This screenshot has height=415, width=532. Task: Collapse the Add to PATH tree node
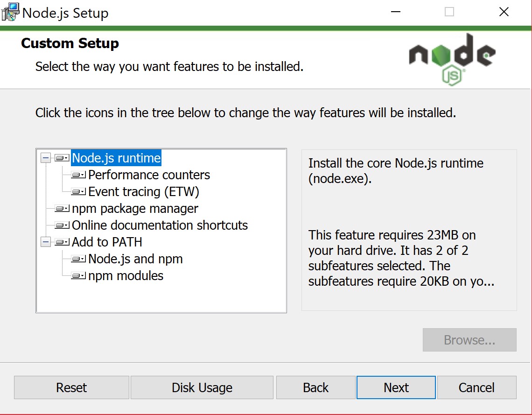point(46,242)
